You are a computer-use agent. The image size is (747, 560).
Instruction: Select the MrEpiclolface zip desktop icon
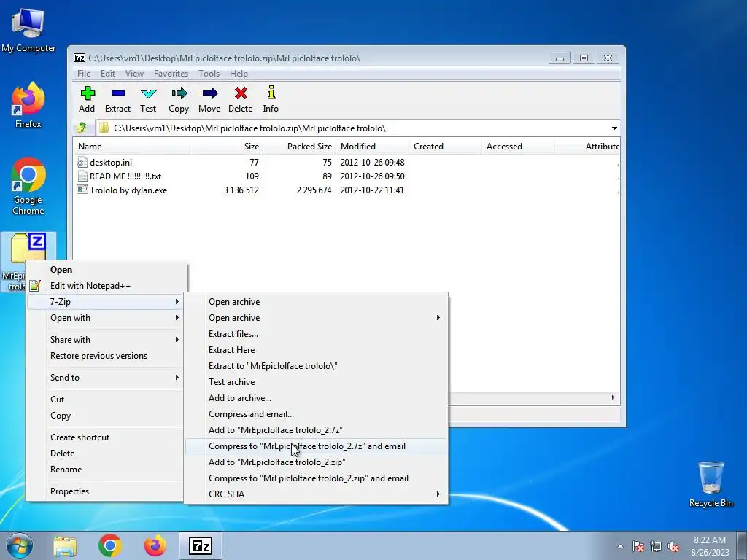(x=28, y=247)
